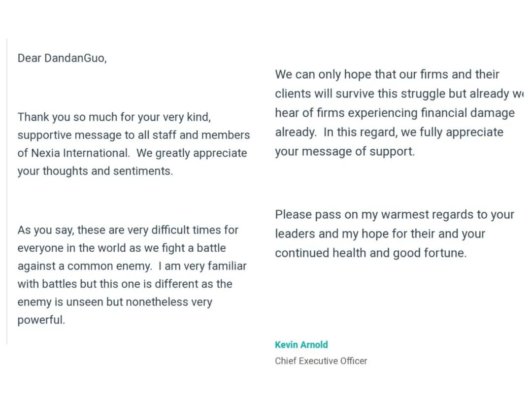The image size is (532, 399).
Task: Click the Kevin Arnold signature name
Action: tap(301, 345)
